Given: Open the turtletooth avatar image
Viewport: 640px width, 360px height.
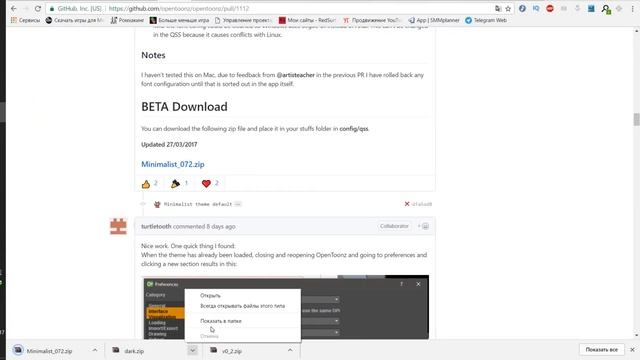Looking at the screenshot, I should tap(118, 227).
